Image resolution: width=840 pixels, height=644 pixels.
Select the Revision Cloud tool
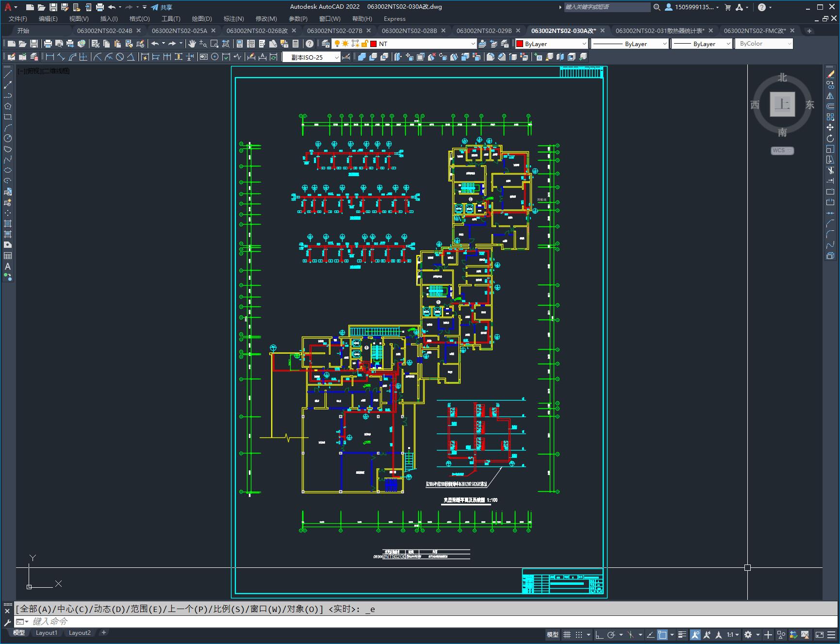coord(8,149)
